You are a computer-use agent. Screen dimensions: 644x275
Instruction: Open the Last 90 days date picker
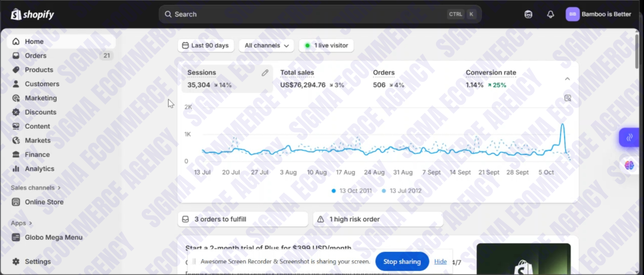point(205,46)
